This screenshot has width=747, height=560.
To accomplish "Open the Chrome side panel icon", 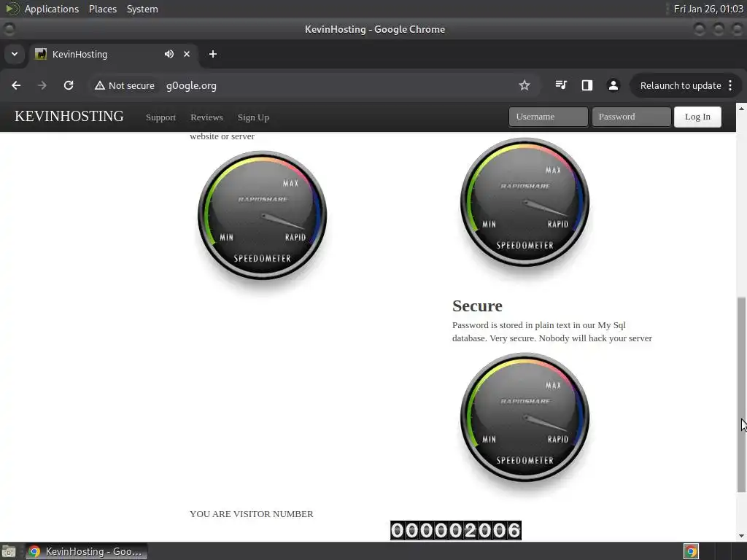I will click(x=587, y=86).
